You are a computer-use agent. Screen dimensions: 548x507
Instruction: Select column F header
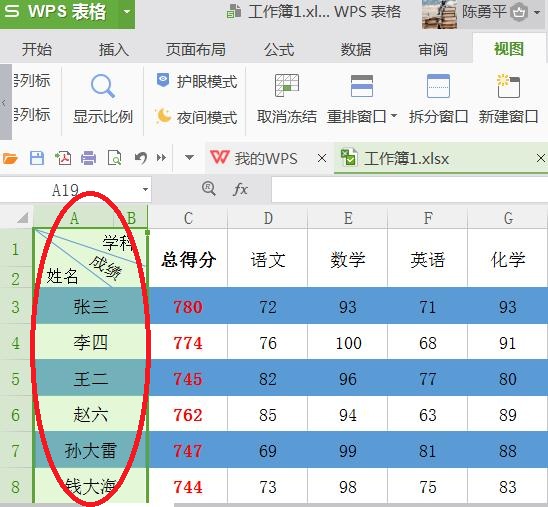pos(428,218)
